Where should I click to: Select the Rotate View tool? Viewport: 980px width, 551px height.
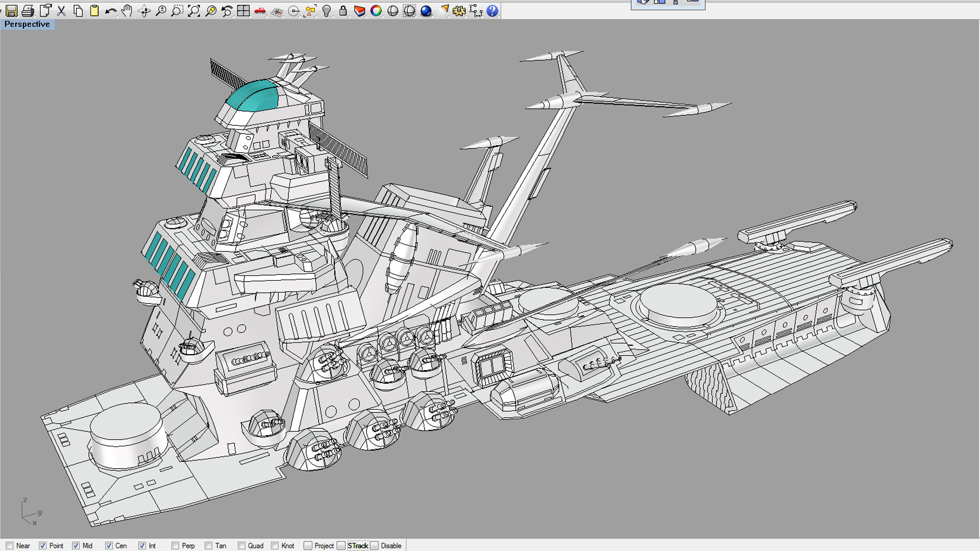(x=144, y=11)
